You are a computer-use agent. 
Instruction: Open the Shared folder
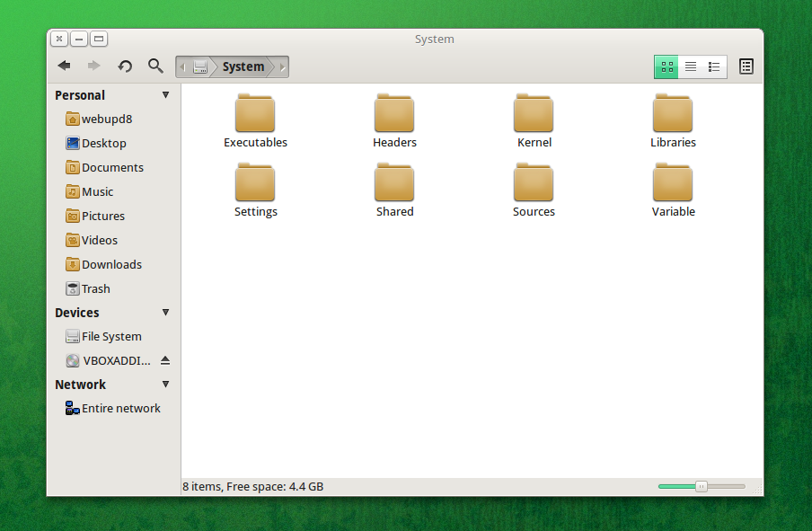tap(394, 190)
